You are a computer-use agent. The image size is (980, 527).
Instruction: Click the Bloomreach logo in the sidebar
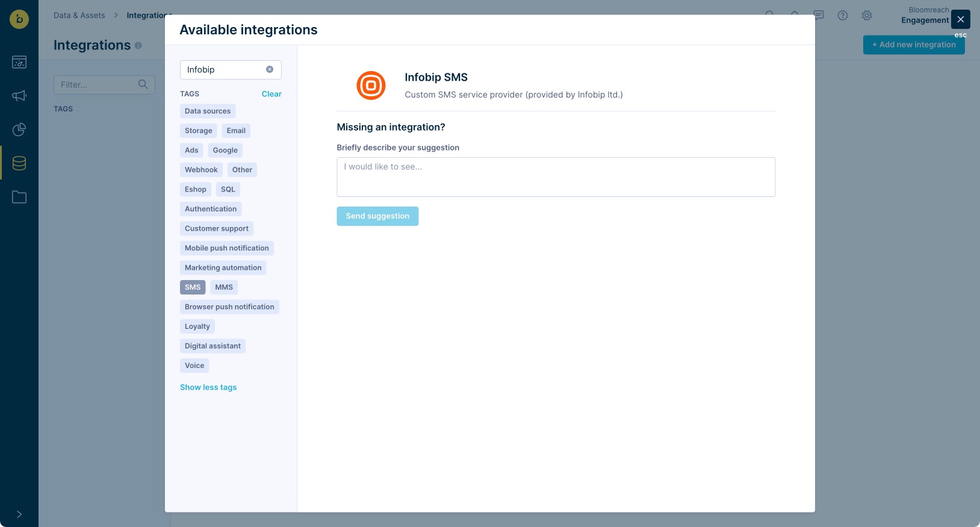tap(19, 19)
